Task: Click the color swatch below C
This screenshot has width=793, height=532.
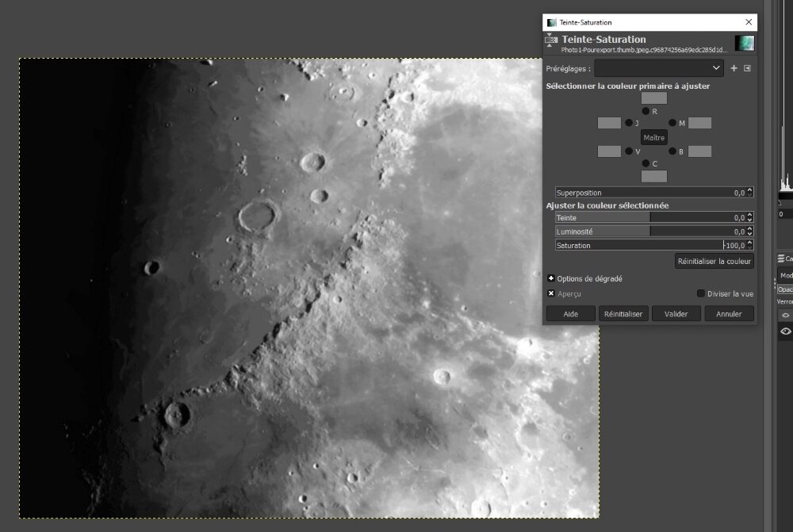Action: 654,176
